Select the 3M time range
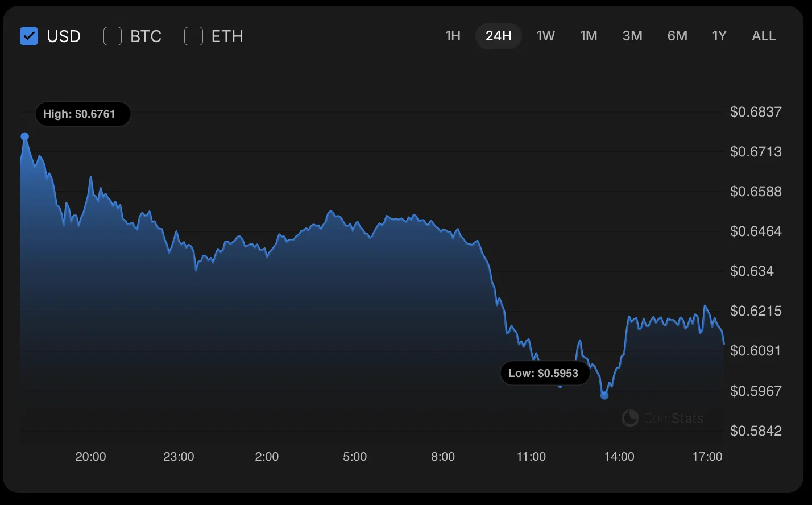This screenshot has height=505, width=812. [632, 36]
